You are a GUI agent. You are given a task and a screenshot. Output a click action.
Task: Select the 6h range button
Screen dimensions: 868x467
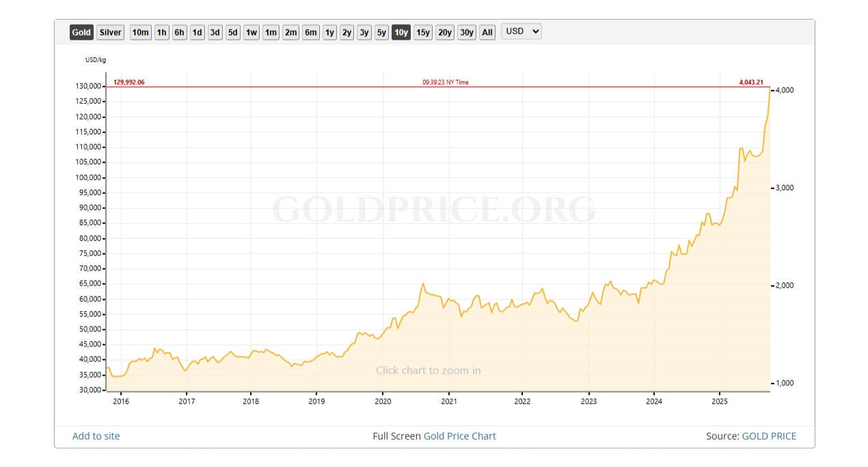179,32
